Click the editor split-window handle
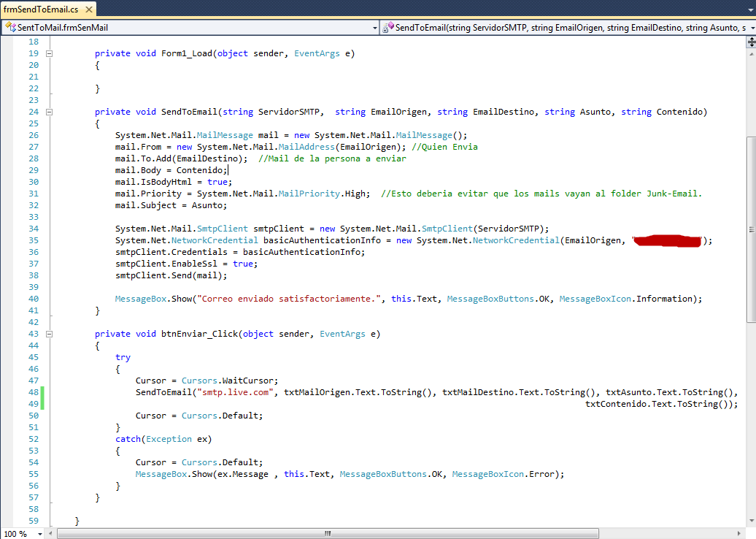This screenshot has width=756, height=539. (x=751, y=42)
